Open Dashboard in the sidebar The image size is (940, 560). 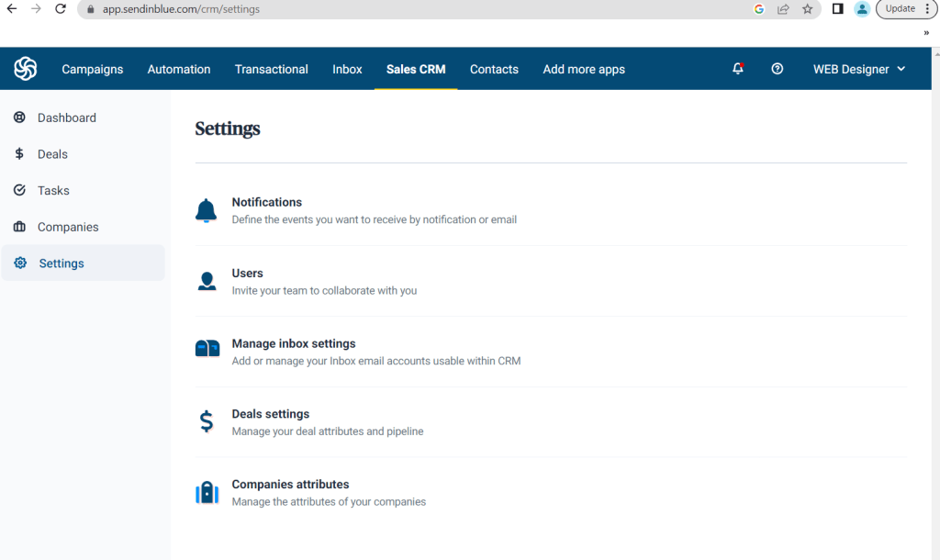click(x=66, y=118)
